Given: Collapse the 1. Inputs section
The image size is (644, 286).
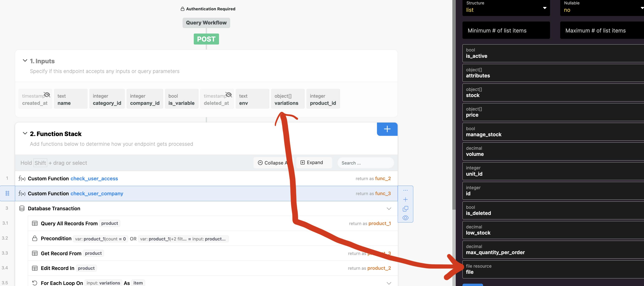Looking at the screenshot, I should pos(25,61).
